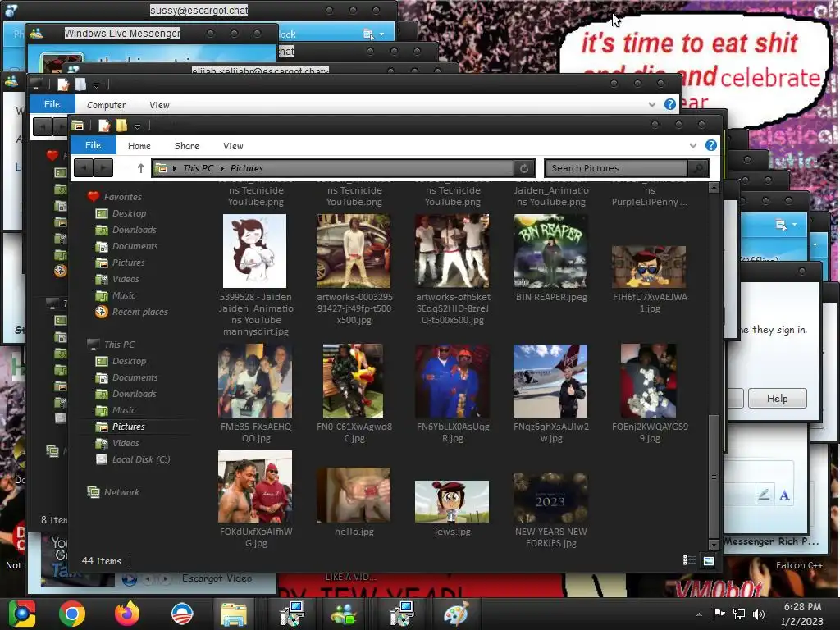Open File tab in the back Explorer window
840x630 pixels.
click(52, 104)
